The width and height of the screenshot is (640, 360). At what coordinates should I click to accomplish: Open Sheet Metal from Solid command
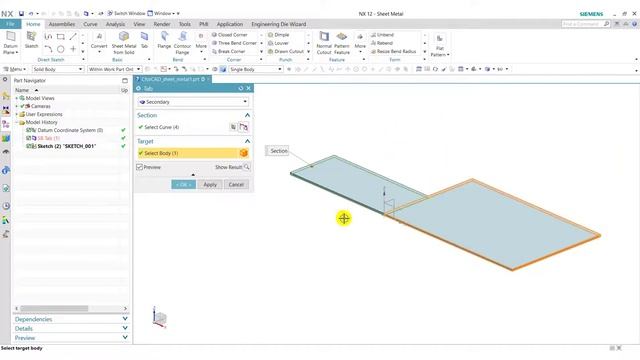coord(124,43)
